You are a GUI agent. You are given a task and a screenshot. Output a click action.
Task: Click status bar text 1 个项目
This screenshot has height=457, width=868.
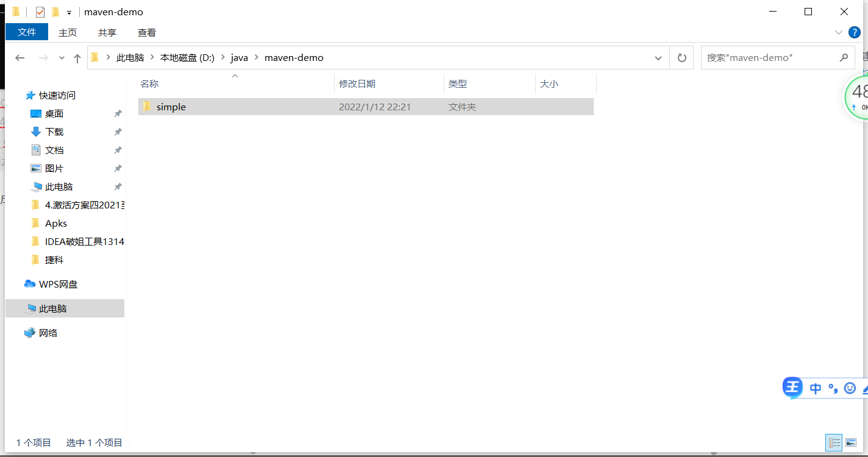(x=34, y=443)
